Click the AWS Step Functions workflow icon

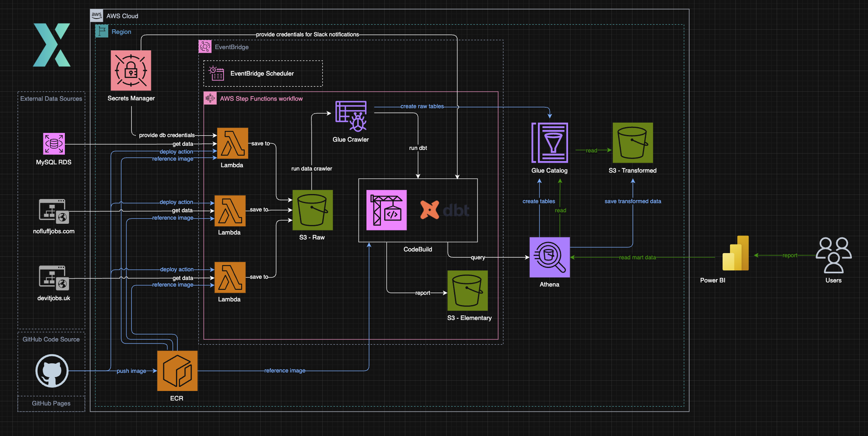210,98
